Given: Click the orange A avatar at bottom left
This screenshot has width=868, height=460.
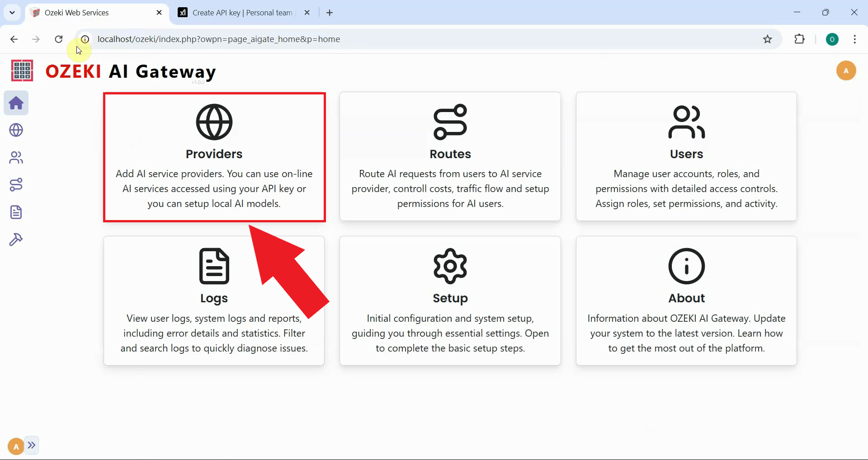Looking at the screenshot, I should pyautogui.click(x=15, y=446).
